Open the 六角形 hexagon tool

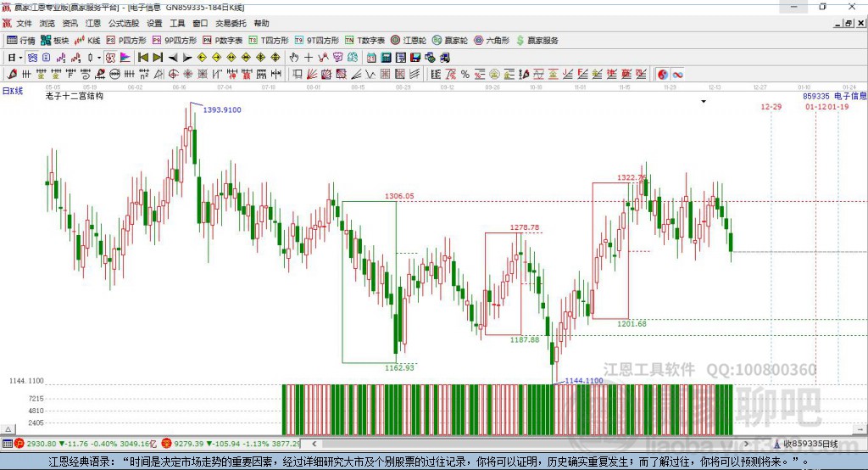point(491,41)
